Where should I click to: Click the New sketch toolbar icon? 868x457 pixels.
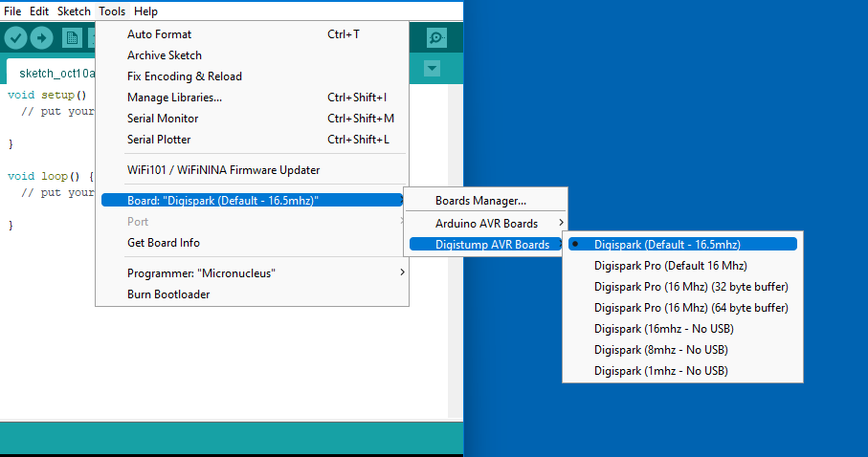click(72, 38)
